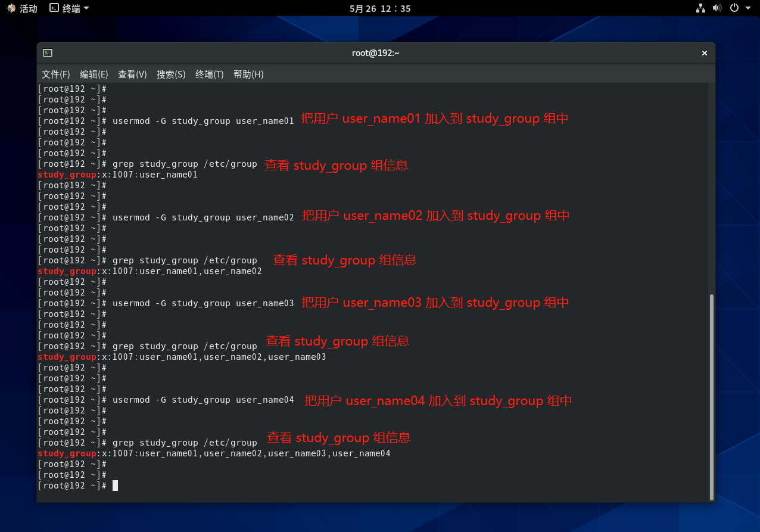Image resolution: width=760 pixels, height=532 pixels.
Task: Open the 文件(F) menu
Action: 56,74
